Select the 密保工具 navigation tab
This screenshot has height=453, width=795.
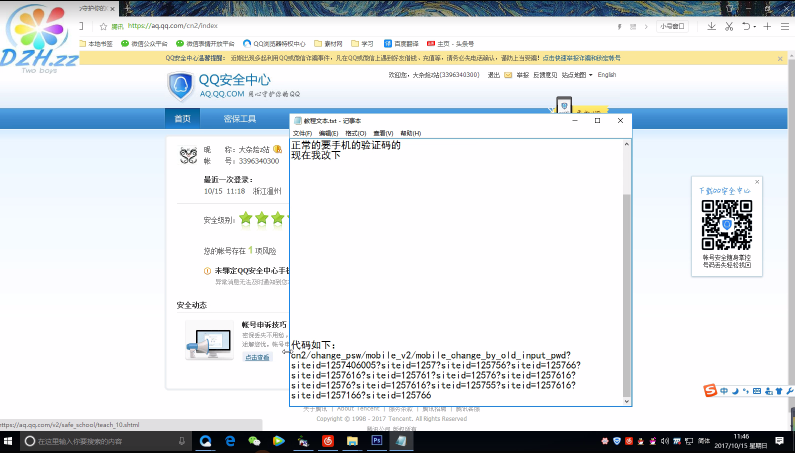(239, 119)
